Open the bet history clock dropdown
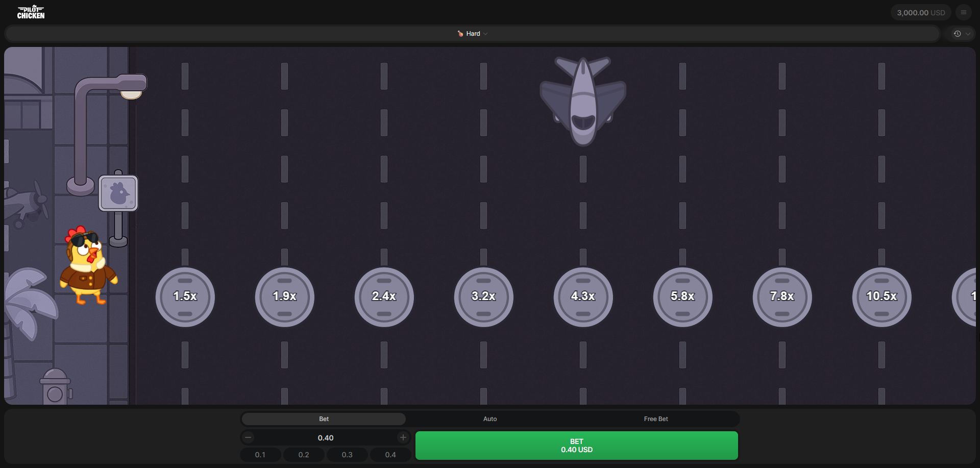This screenshot has height=468, width=980. pos(961,34)
